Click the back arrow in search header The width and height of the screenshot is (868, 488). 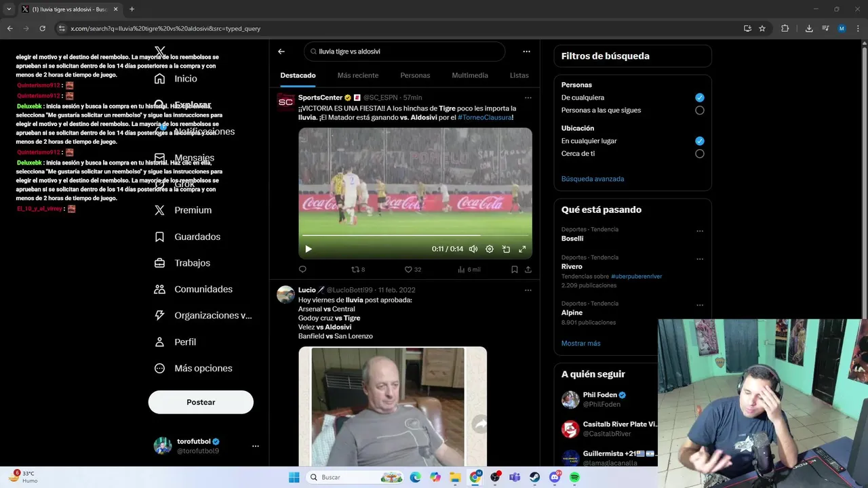tap(281, 52)
